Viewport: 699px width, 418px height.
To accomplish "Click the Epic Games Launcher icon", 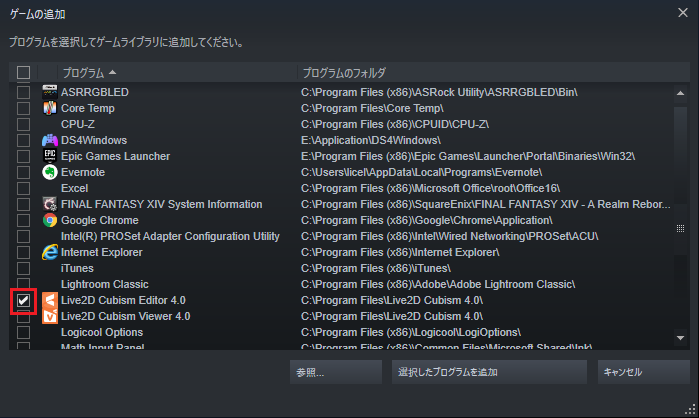I will [49, 156].
